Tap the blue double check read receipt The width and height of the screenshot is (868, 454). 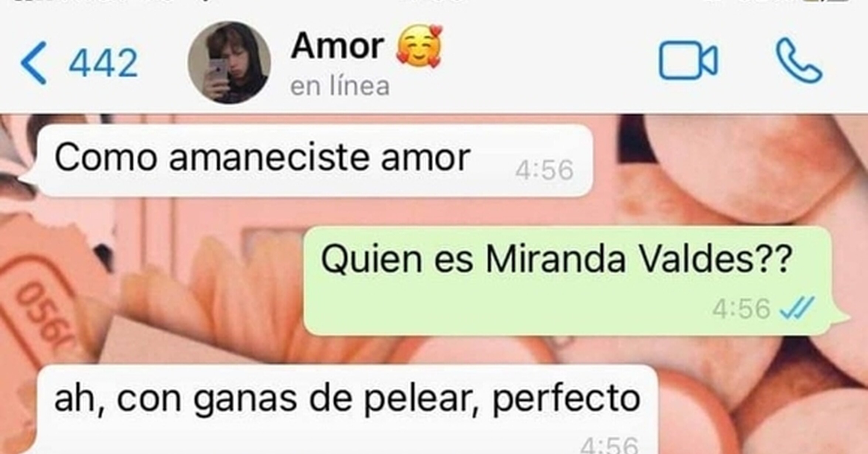pos(796,308)
